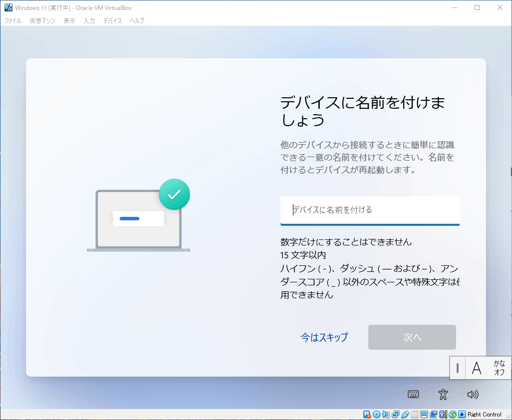512x420 pixels.
Task: Close the VirtualBox window
Action: click(500, 7)
